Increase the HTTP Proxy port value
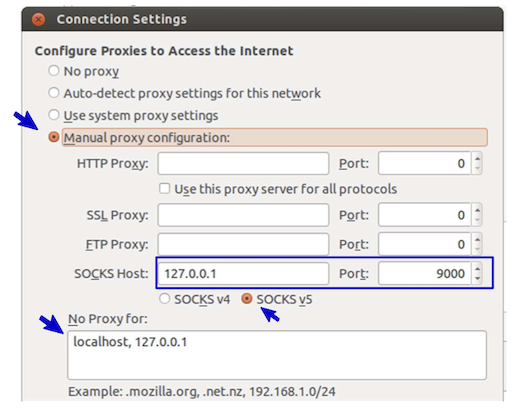This screenshot has height=413, width=525. (x=477, y=158)
